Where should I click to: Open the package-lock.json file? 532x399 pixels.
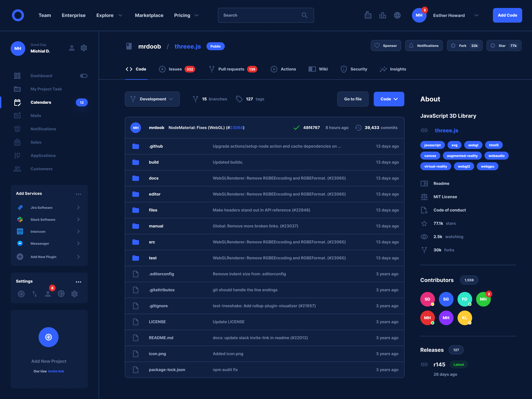[x=167, y=369]
